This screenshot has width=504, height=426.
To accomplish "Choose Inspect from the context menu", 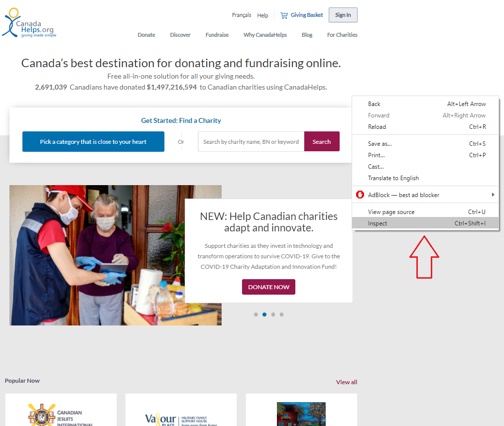I will point(425,223).
